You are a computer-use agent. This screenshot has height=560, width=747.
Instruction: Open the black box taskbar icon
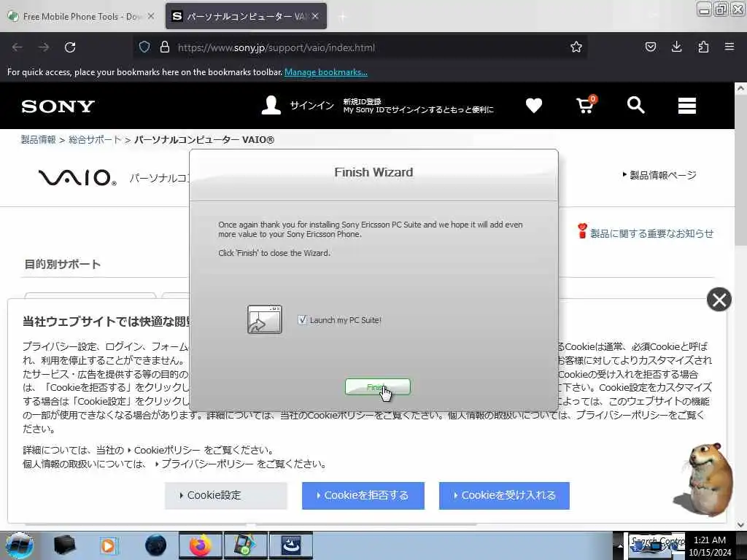[64, 545]
